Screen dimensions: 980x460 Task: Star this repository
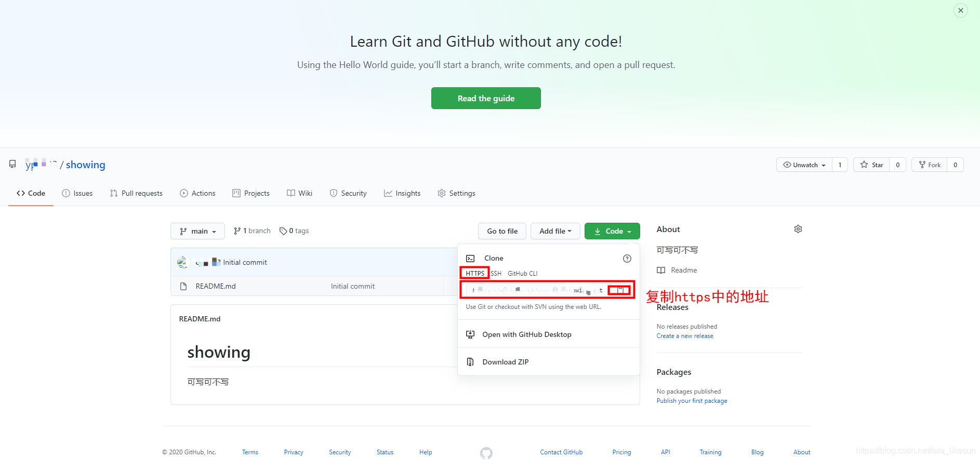(x=871, y=165)
